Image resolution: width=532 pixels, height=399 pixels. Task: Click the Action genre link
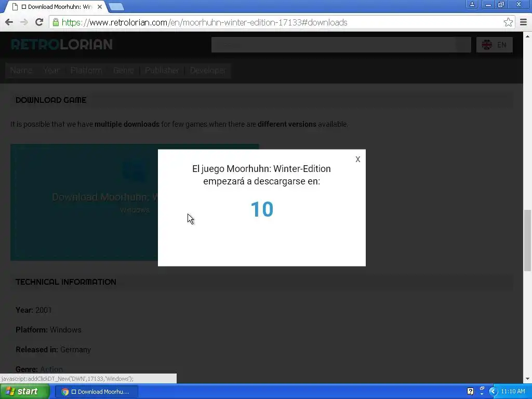(51, 369)
